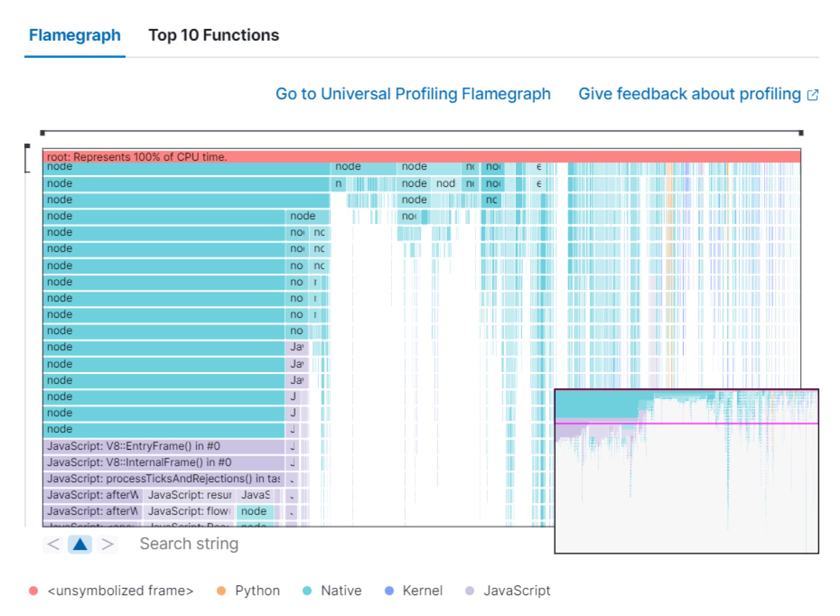The width and height of the screenshot is (840, 616).
Task: Select the Flamegraph tab
Action: (x=75, y=35)
